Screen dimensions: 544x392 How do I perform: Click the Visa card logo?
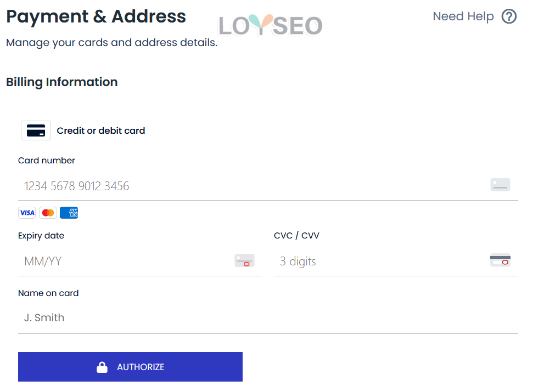click(x=27, y=213)
